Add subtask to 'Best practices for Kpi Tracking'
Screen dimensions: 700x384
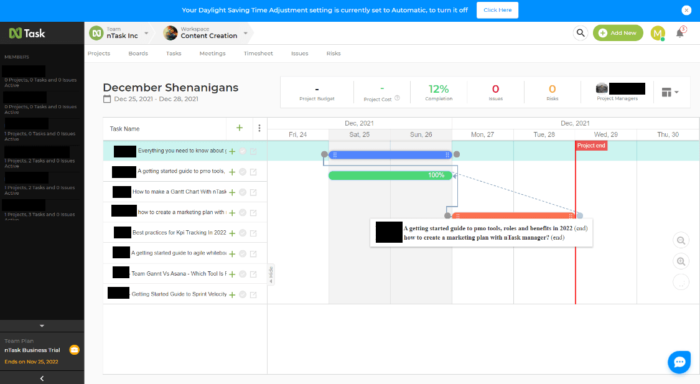pos(232,233)
